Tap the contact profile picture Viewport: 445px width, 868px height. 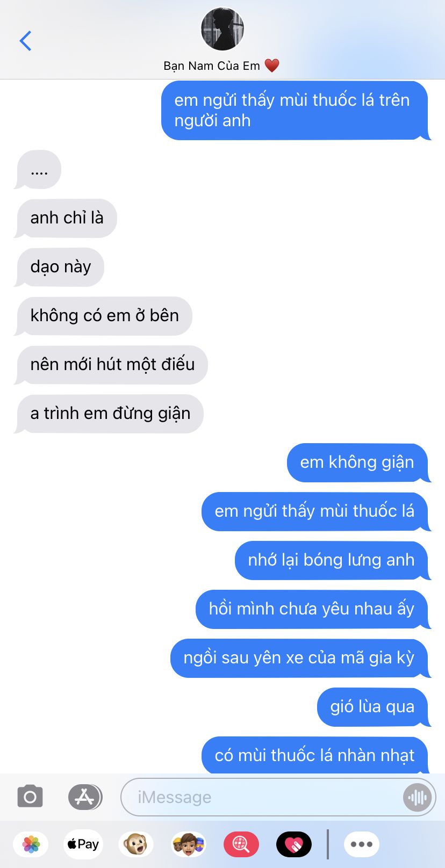point(222,29)
